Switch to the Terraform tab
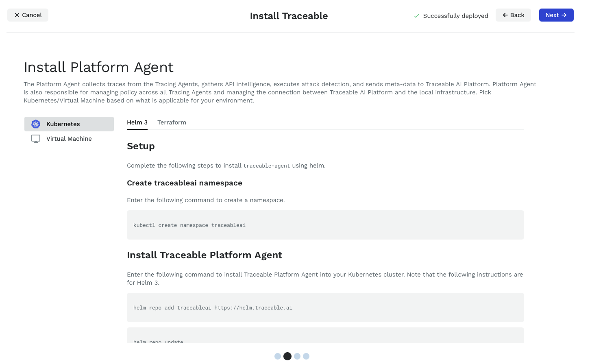 172,122
